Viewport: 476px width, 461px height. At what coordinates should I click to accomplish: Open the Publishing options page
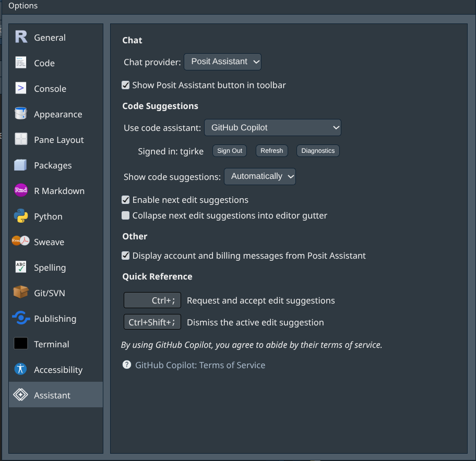point(56,319)
